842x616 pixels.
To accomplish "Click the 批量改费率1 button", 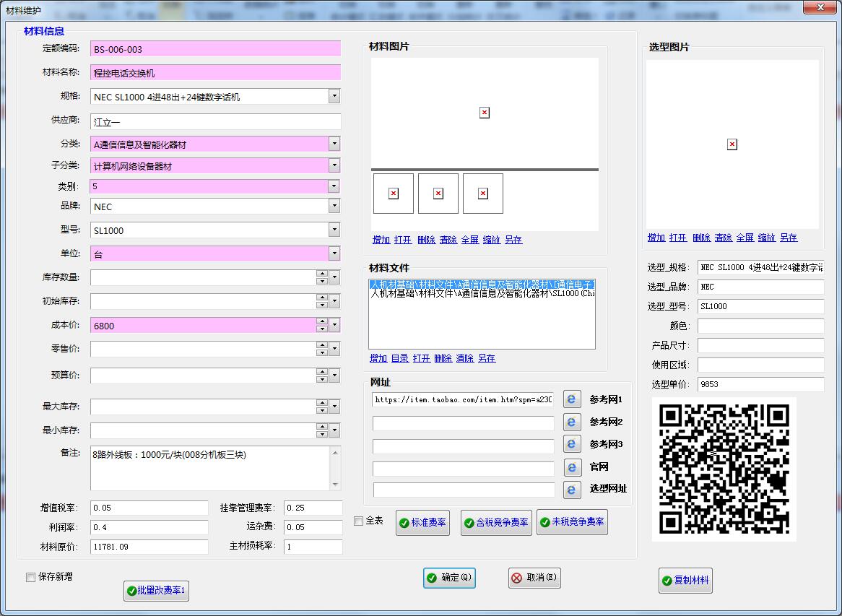I will click(156, 591).
